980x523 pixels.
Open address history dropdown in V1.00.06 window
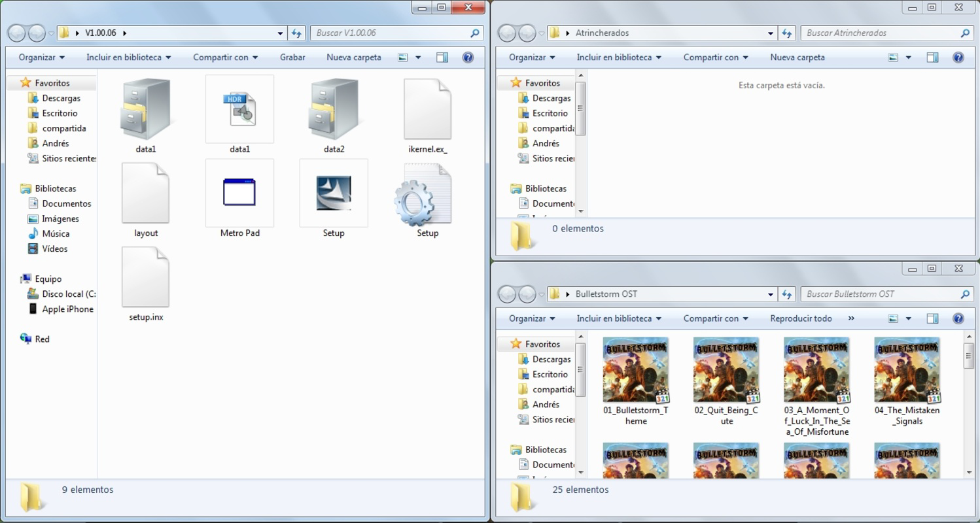(281, 33)
